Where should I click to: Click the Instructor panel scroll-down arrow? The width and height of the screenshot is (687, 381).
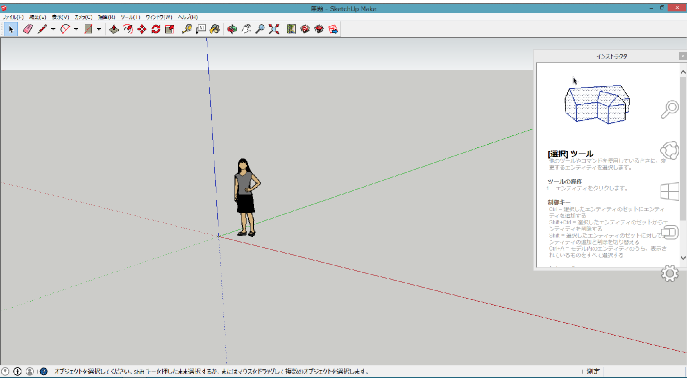coord(683,258)
